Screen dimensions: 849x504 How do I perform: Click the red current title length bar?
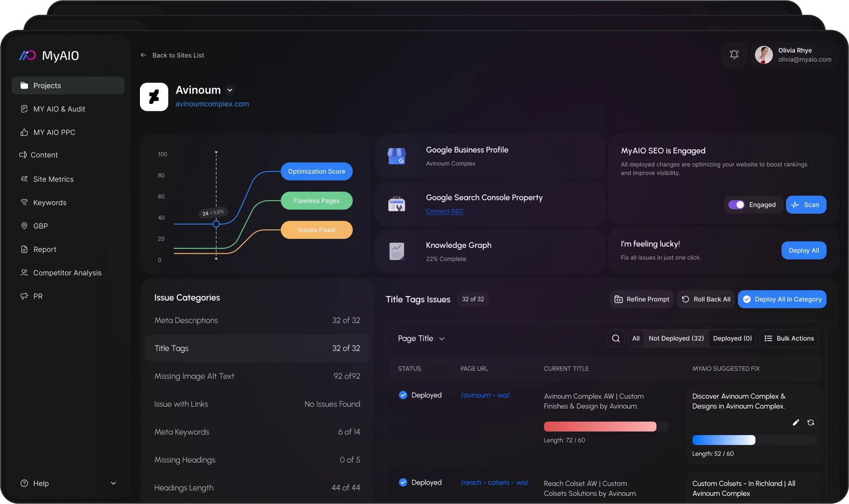coord(600,427)
